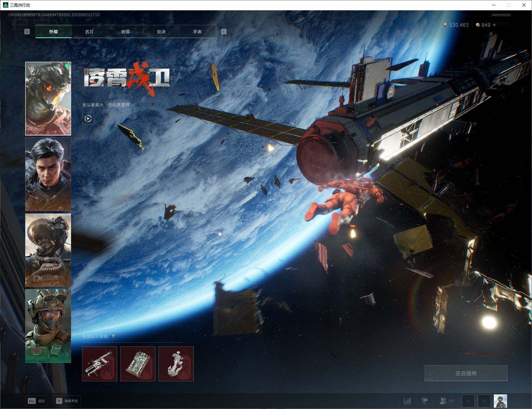Click the CN UID text line
This screenshot has height=409, width=532.
(x=54, y=15)
